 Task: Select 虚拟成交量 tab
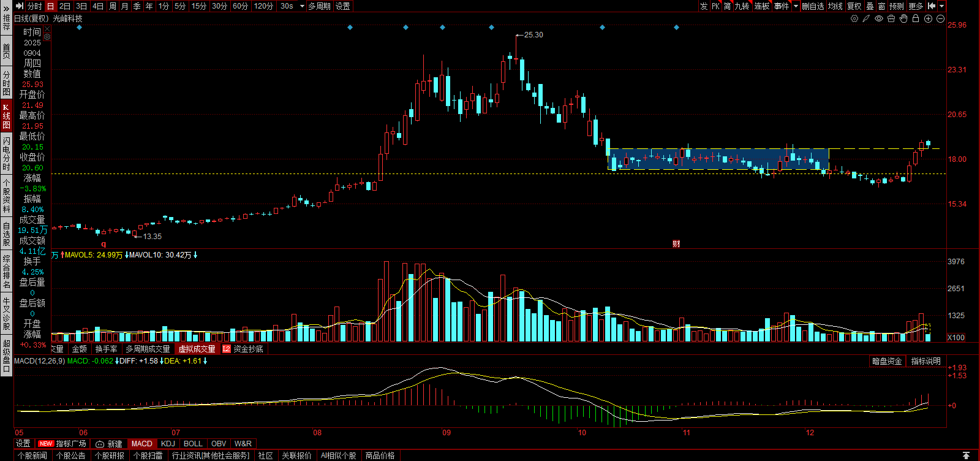coord(197,349)
